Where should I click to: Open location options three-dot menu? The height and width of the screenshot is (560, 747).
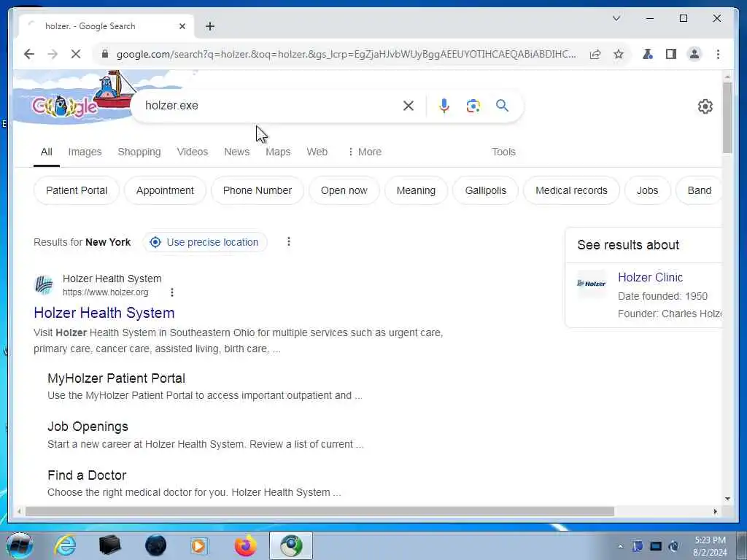point(288,242)
